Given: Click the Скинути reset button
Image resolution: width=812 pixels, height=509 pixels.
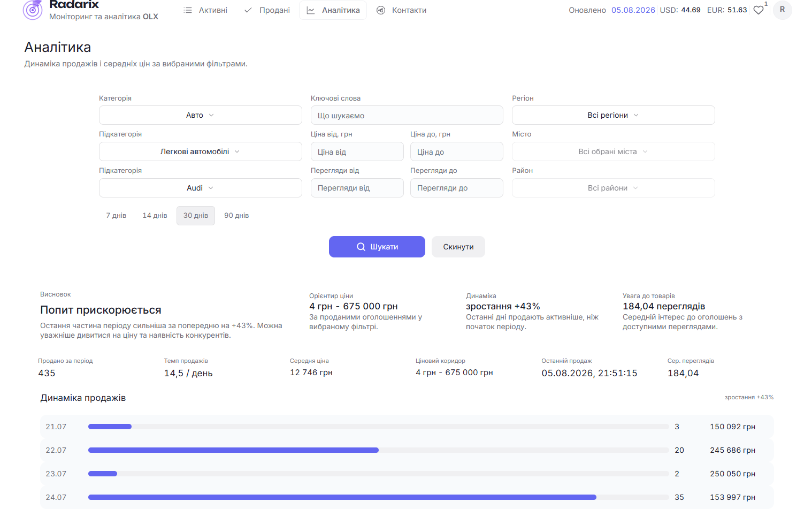Looking at the screenshot, I should click(458, 247).
